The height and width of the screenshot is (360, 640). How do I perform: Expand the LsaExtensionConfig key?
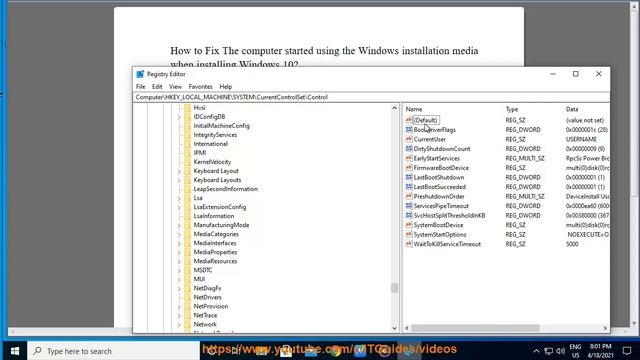tap(179, 207)
